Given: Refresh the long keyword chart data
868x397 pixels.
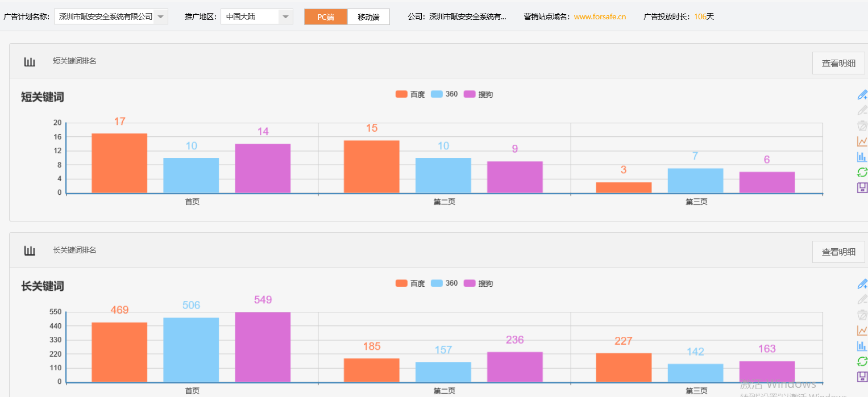Looking at the screenshot, I should click(862, 361).
